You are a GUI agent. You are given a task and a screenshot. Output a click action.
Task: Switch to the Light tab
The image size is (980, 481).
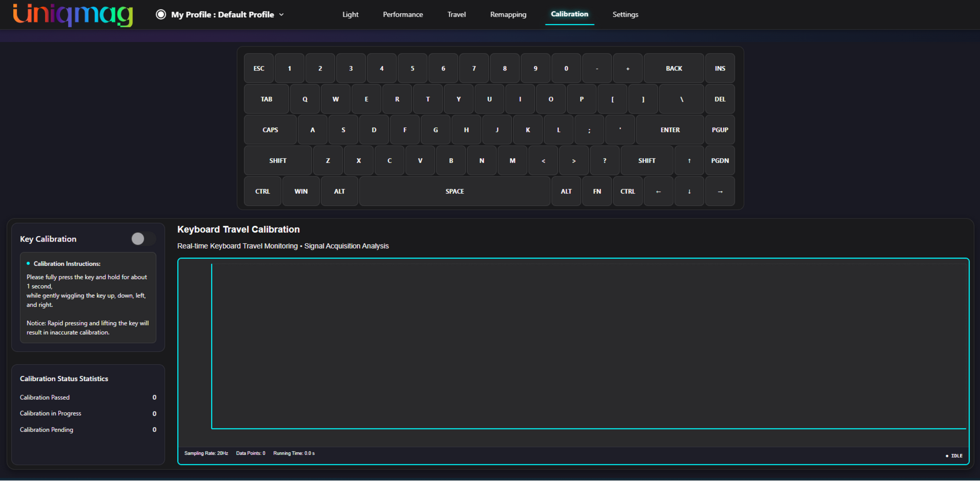tap(350, 15)
